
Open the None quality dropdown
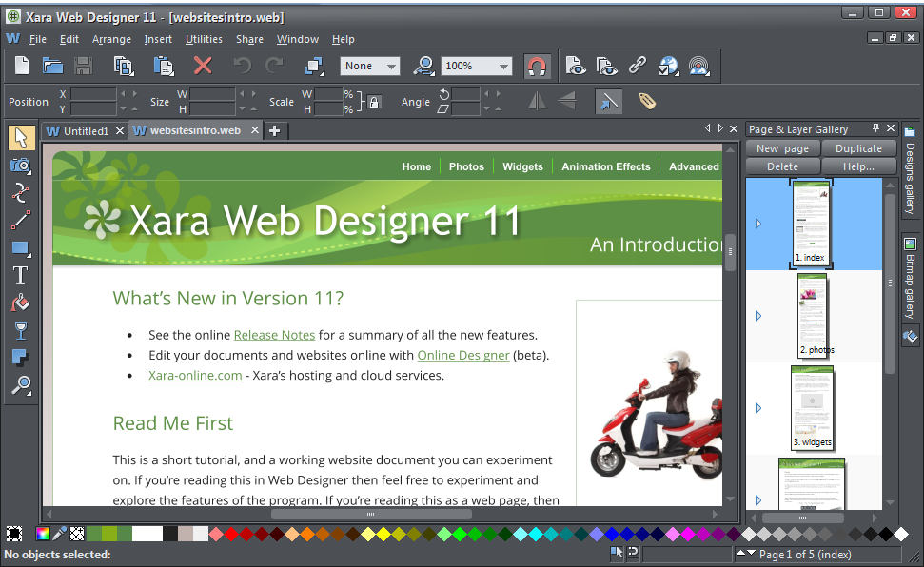pos(369,66)
